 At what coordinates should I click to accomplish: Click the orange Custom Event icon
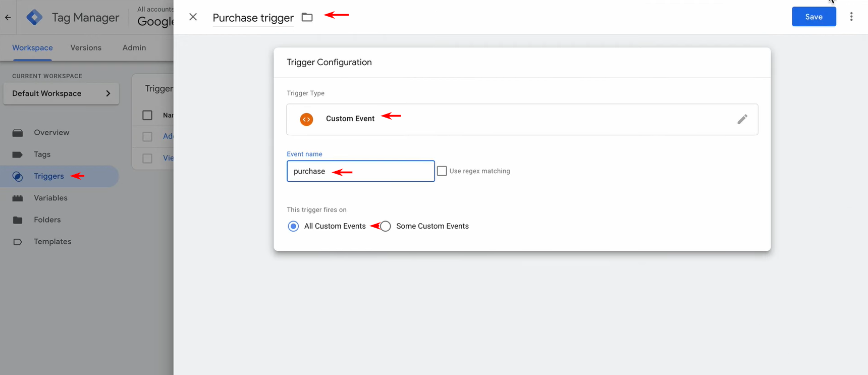tap(306, 119)
